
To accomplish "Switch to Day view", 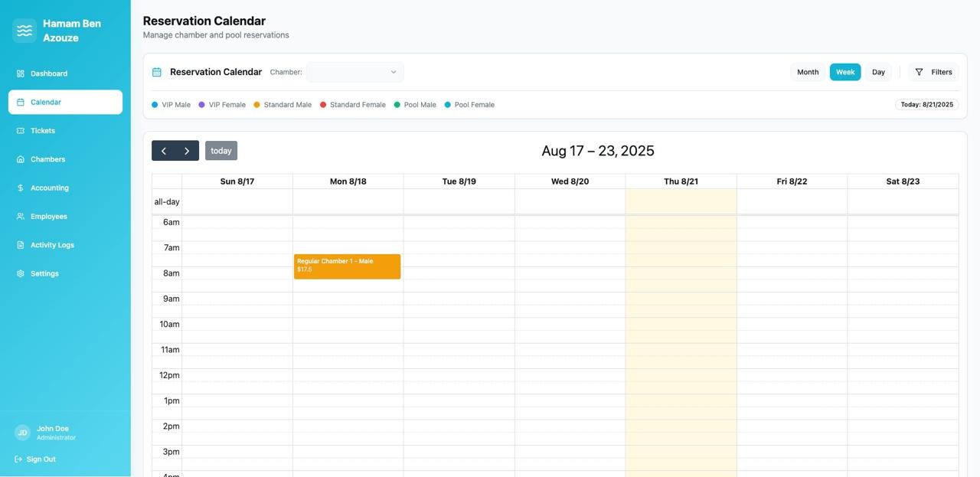I will coord(878,72).
